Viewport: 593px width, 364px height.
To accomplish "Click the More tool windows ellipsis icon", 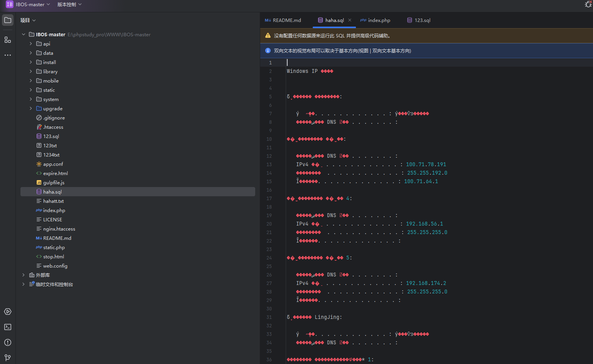I will [8, 55].
